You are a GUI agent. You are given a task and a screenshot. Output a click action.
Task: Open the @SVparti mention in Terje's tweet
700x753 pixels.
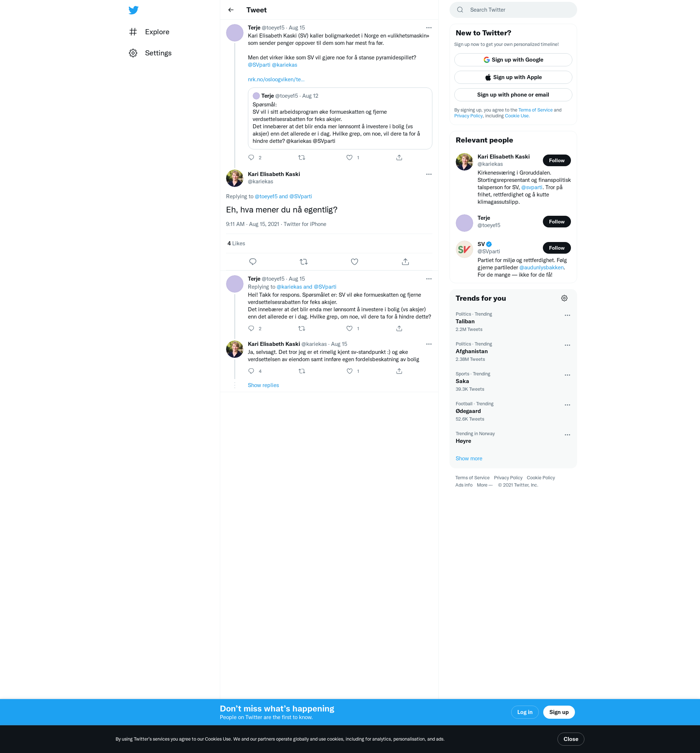pyautogui.click(x=259, y=65)
